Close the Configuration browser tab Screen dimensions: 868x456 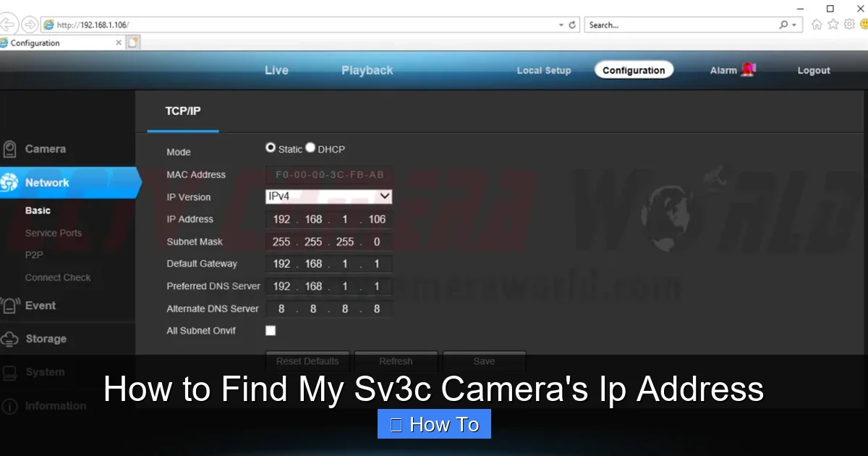(x=119, y=43)
